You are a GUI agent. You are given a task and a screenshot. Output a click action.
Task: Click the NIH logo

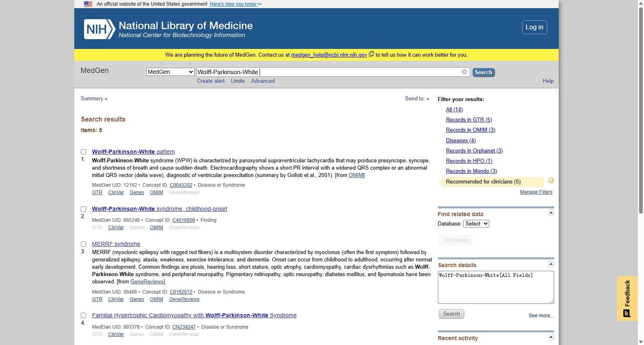[100, 29]
